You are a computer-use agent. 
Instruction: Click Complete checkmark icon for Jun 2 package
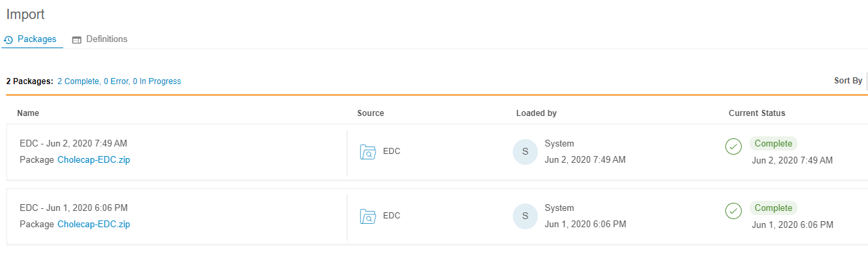(x=734, y=147)
